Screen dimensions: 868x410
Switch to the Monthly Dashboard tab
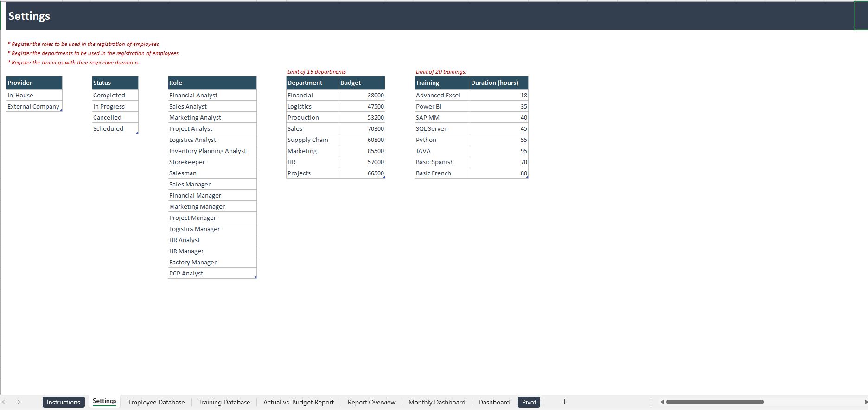point(436,402)
